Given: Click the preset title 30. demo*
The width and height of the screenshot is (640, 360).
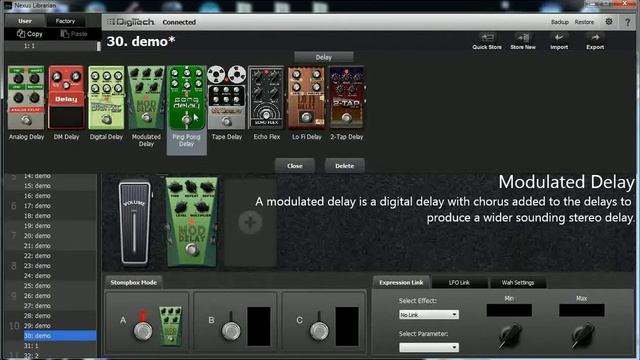Looking at the screenshot, I should tap(141, 41).
